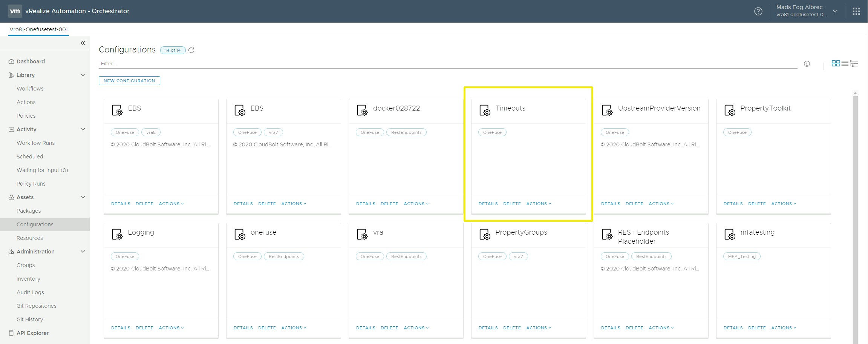
Task: Click the refresh icon beside Configurations count
Action: 191,50
